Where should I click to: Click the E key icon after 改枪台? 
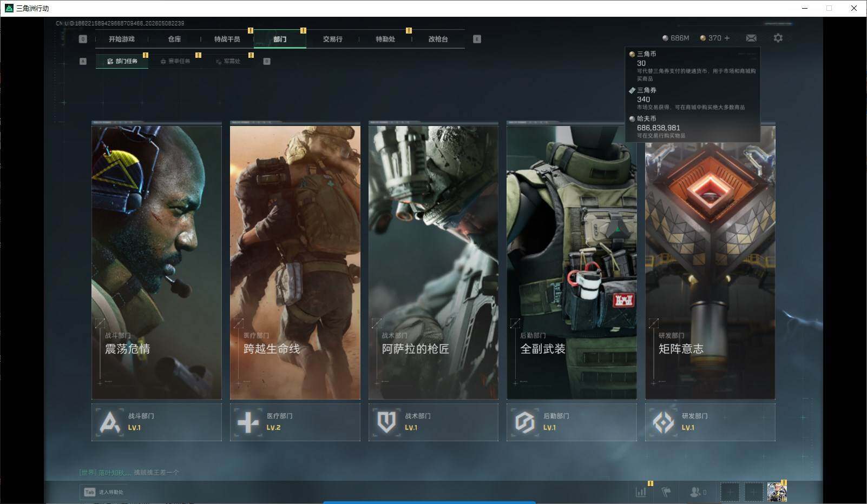[x=477, y=39]
